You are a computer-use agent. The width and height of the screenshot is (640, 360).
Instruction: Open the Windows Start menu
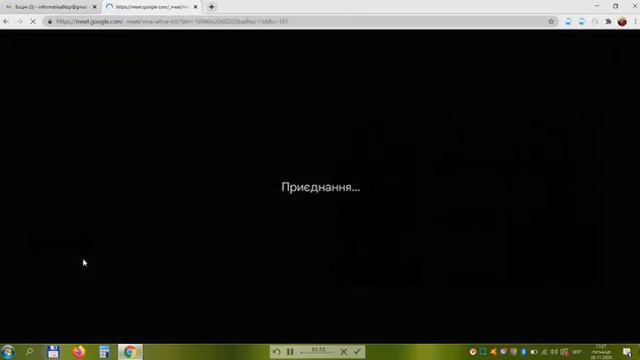8,352
